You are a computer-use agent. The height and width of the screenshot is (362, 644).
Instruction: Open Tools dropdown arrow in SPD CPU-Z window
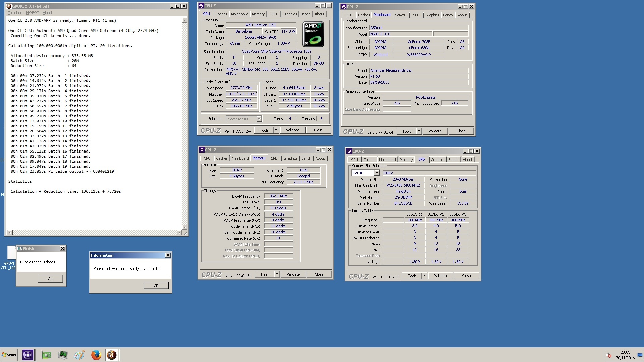424,276
